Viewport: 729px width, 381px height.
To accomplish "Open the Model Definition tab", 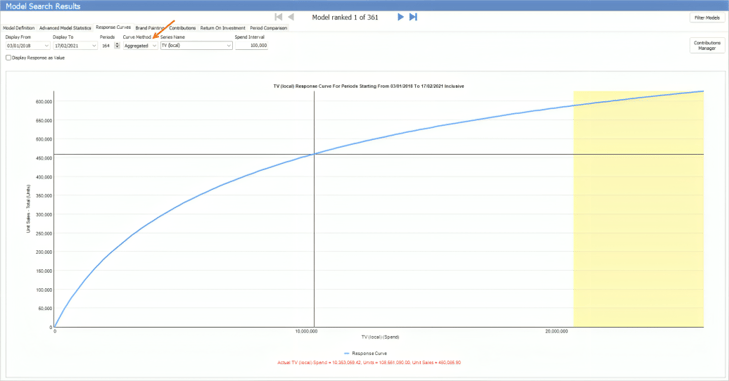I will point(19,28).
